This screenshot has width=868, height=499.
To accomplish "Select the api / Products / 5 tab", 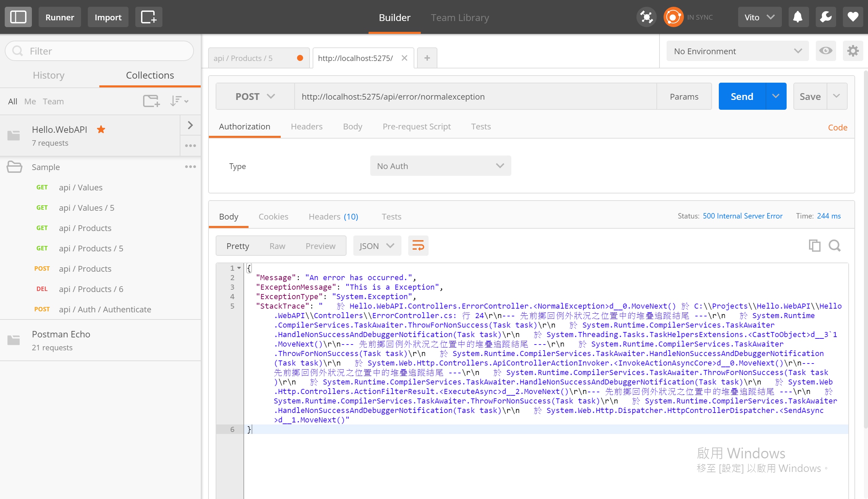I will [x=259, y=58].
